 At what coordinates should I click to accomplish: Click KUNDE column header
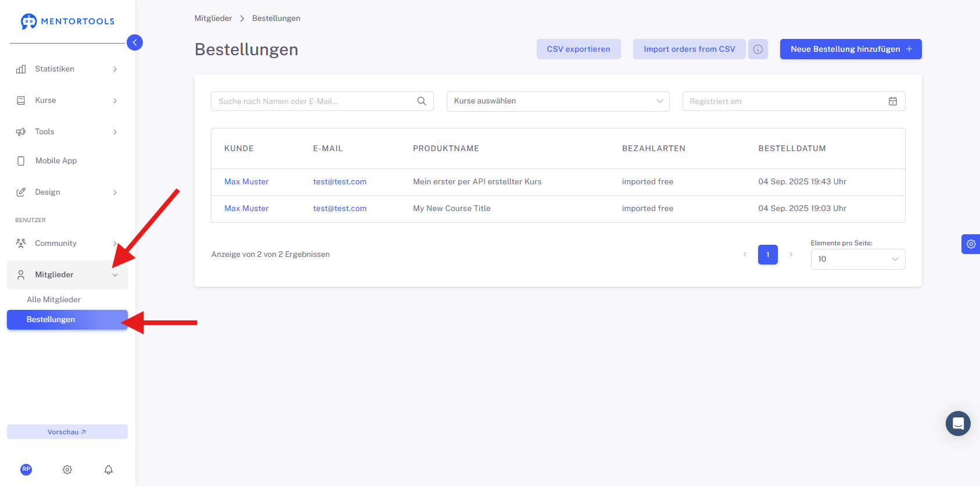239,149
